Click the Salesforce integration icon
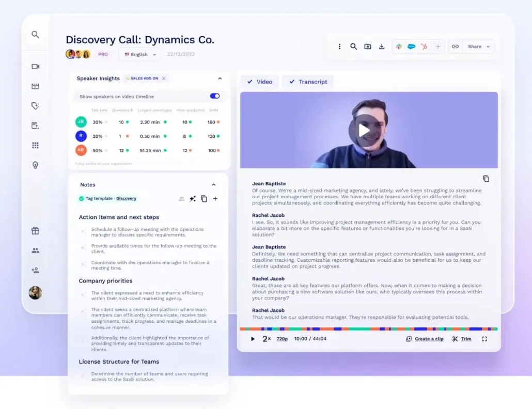Image resolution: width=532 pixels, height=409 pixels. (411, 46)
